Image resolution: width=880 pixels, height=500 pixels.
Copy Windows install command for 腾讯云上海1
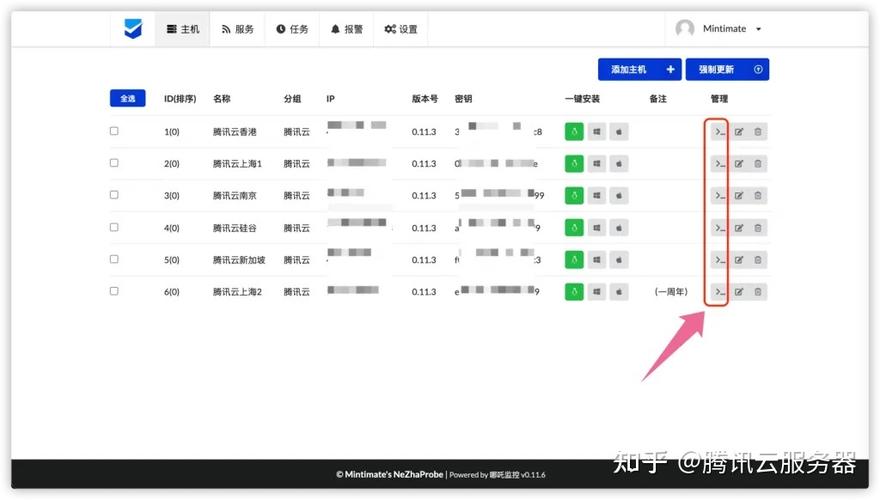(597, 164)
